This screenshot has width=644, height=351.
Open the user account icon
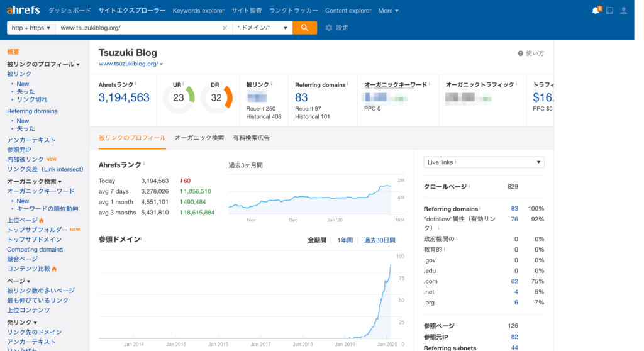click(623, 11)
